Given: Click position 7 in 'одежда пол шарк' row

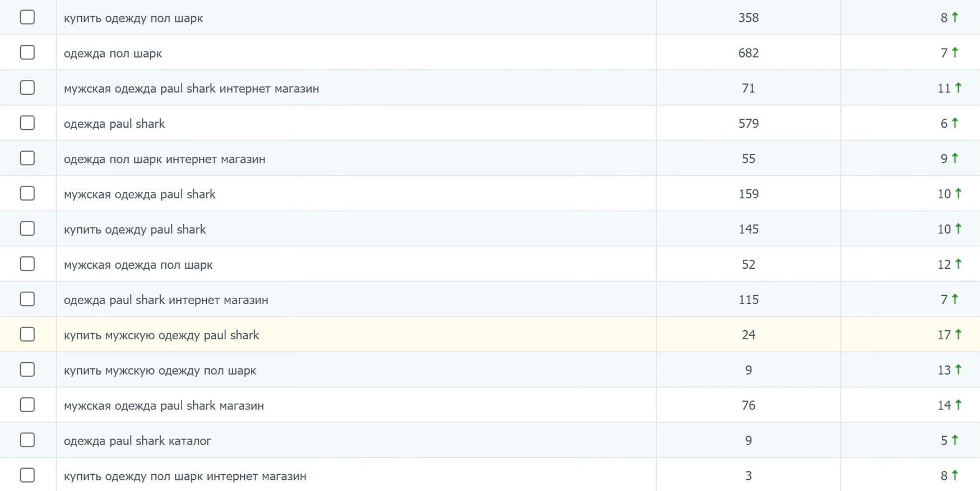Looking at the screenshot, I should click(944, 53).
